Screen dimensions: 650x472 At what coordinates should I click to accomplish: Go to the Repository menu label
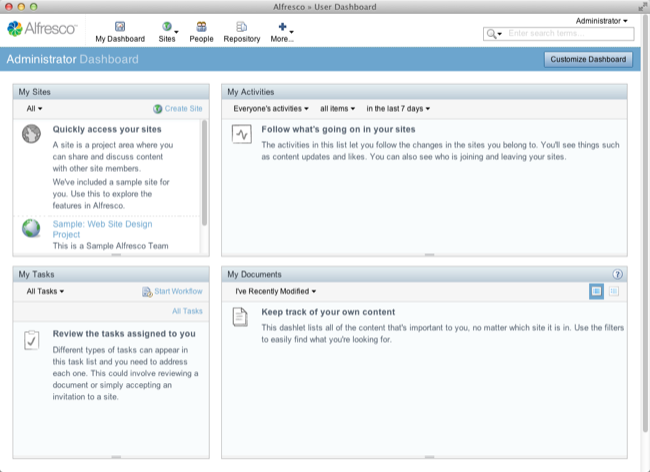(242, 39)
